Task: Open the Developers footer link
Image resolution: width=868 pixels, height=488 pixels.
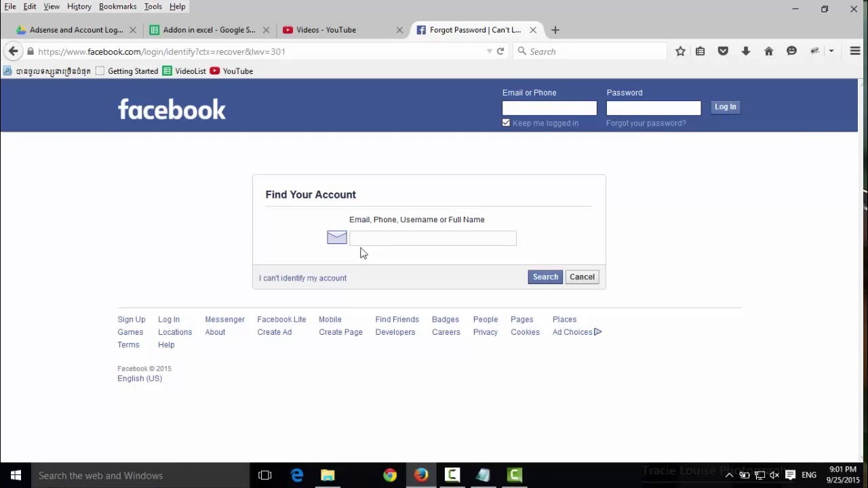Action: [x=395, y=332]
